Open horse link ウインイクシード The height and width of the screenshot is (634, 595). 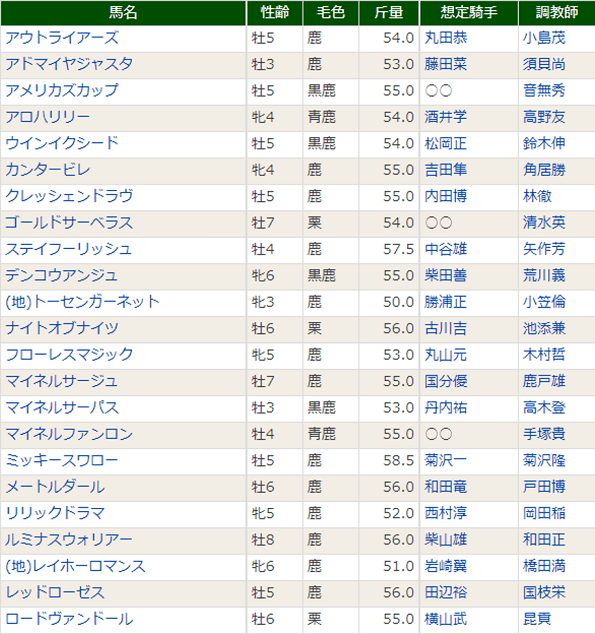click(x=62, y=144)
